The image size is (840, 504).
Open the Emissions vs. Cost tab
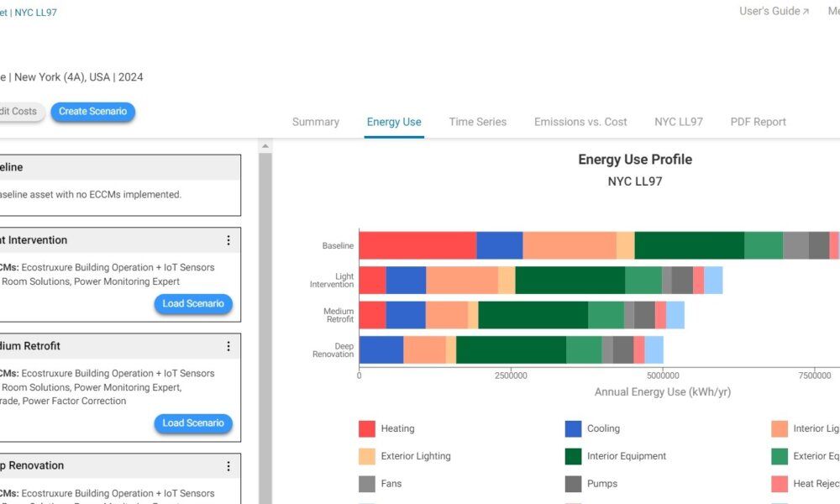pyautogui.click(x=580, y=122)
